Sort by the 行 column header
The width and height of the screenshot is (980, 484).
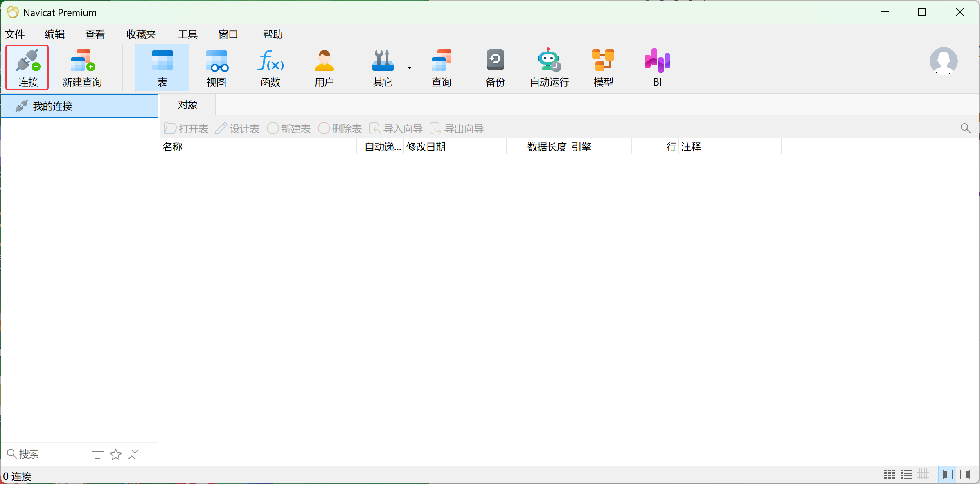click(x=655, y=147)
